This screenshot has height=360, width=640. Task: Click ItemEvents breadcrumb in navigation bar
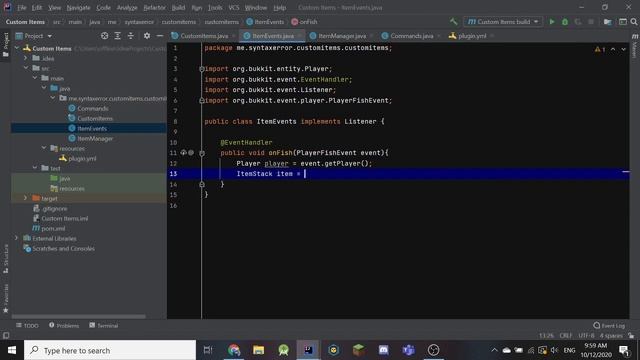265,22
